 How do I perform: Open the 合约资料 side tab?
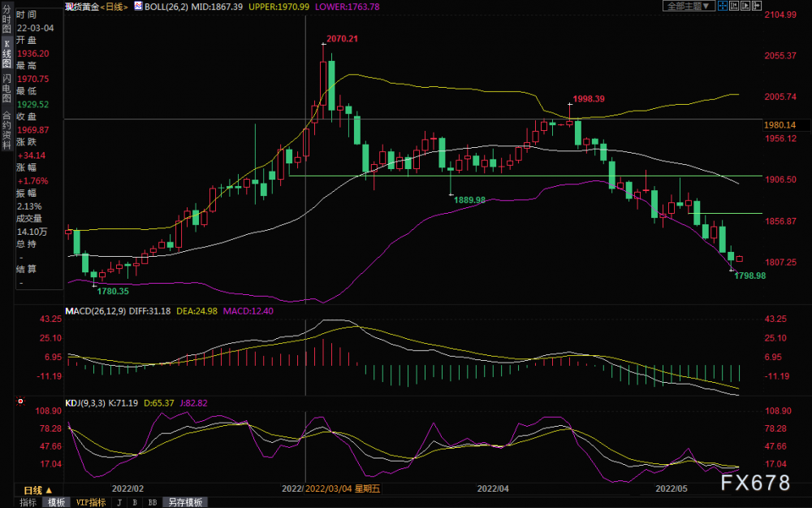click(6, 130)
